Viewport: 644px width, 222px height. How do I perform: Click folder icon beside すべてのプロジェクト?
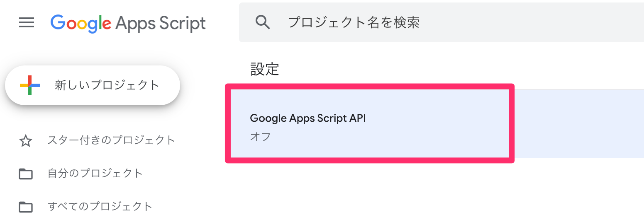coord(26,206)
